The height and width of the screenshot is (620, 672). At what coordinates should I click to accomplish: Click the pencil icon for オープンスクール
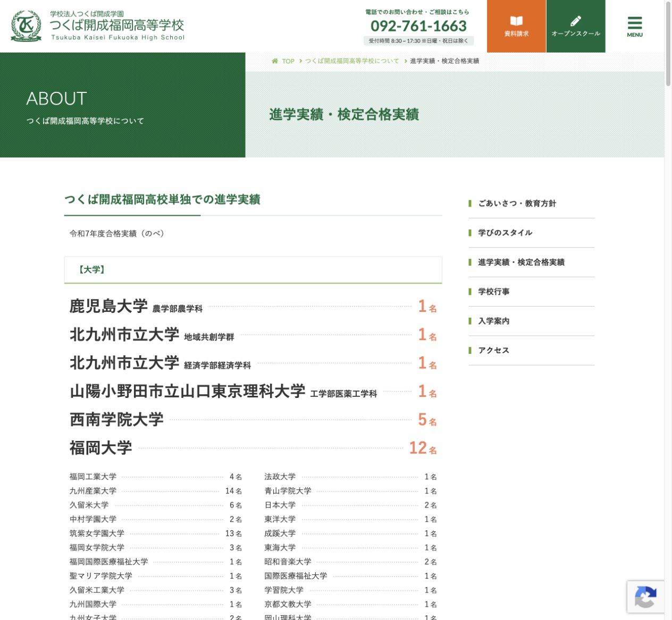(576, 21)
